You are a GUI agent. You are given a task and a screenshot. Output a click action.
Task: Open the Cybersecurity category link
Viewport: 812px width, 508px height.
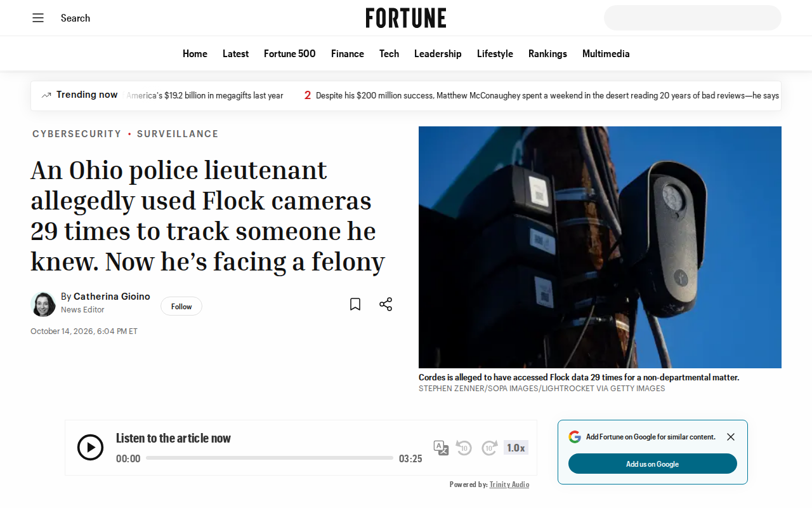[x=77, y=134]
